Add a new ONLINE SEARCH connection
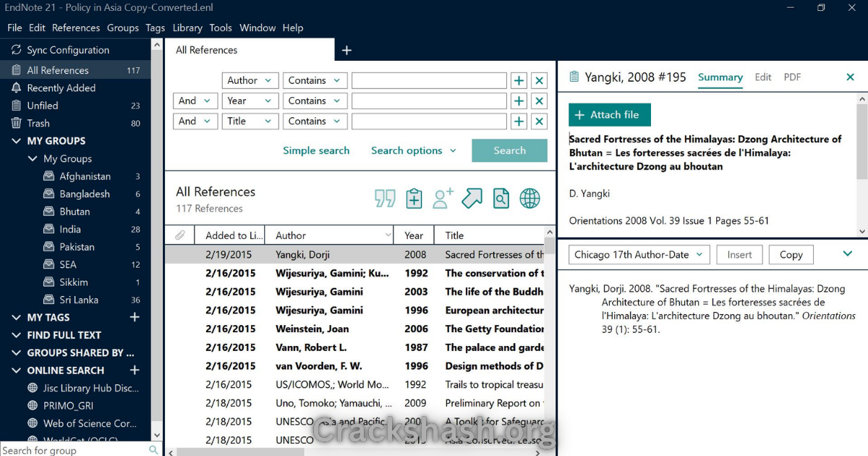This screenshot has height=456, width=868. (135, 370)
